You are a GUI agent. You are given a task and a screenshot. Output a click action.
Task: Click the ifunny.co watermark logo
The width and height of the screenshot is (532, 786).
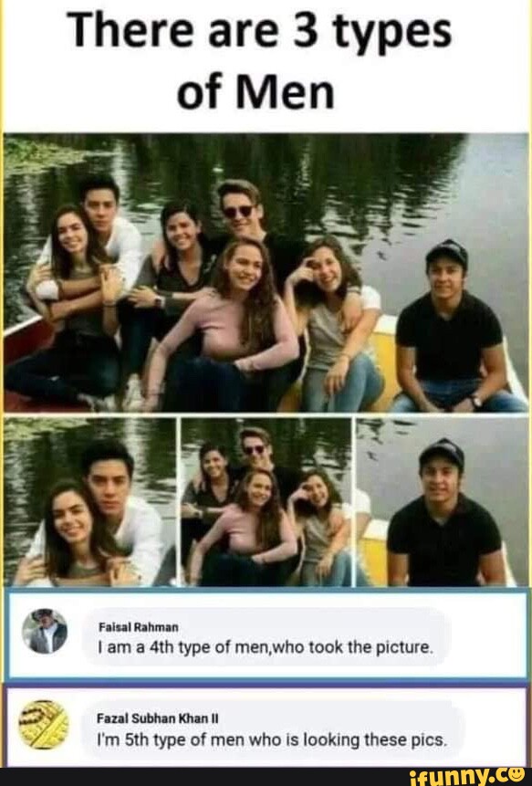pos(467,777)
